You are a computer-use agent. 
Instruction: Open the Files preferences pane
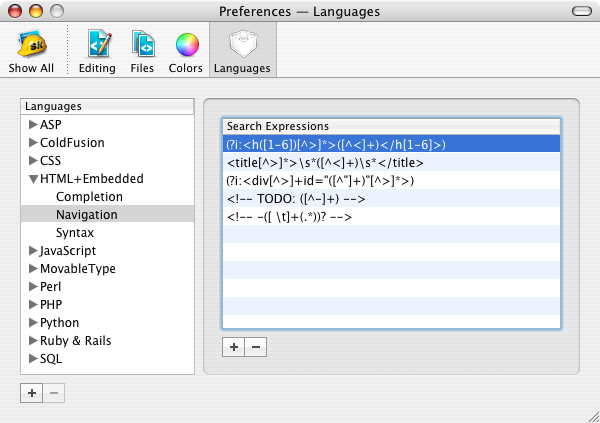click(142, 51)
